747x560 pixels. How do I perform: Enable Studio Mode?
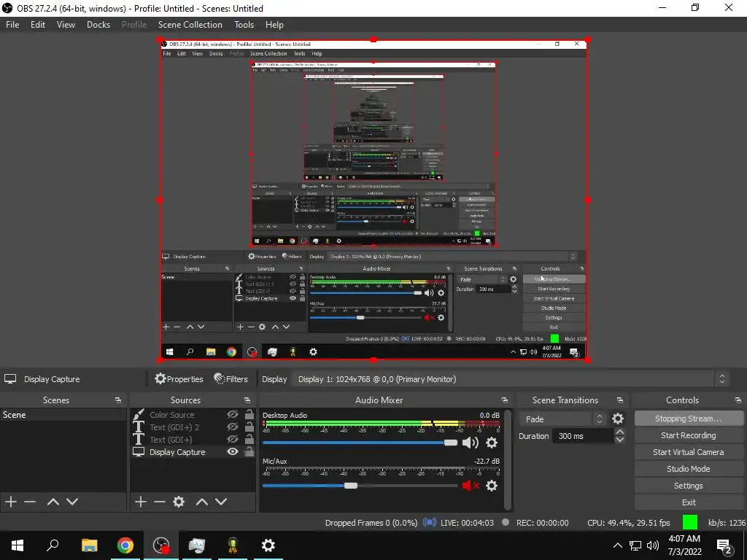[689, 469]
